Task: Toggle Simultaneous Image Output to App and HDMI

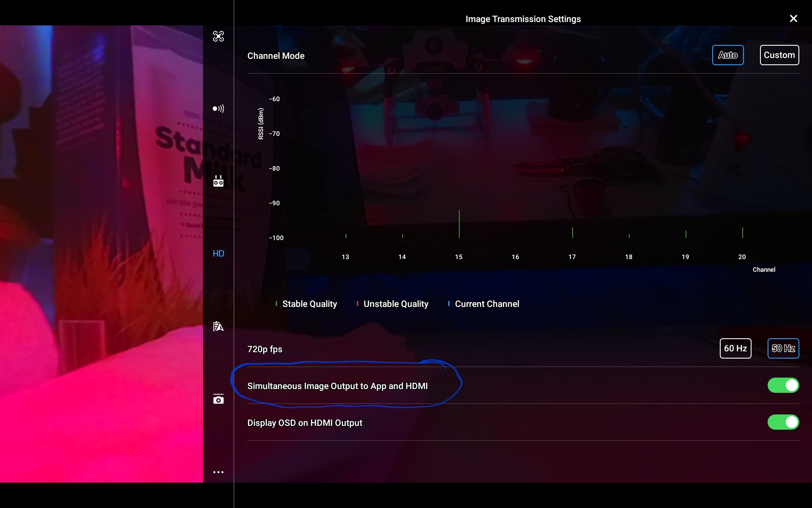Action: point(783,385)
